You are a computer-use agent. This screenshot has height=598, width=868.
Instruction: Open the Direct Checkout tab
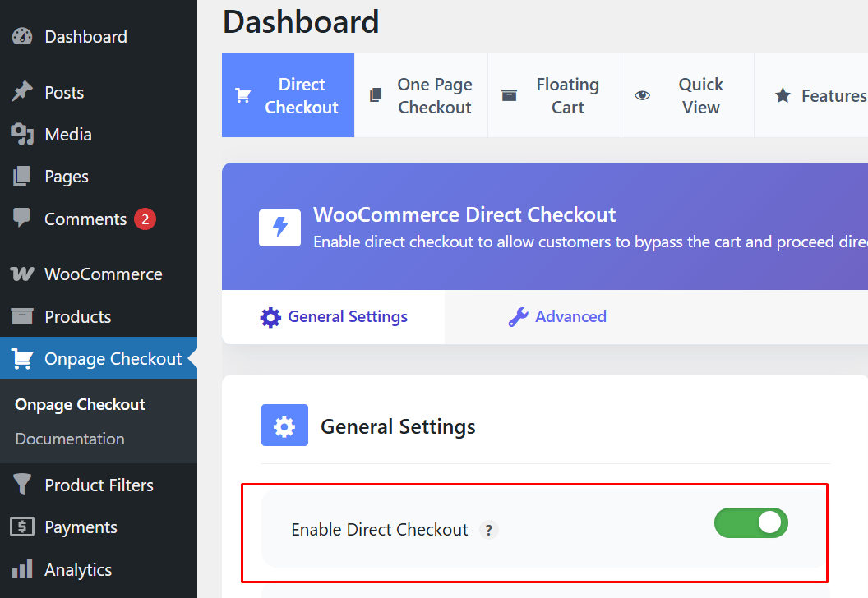(x=288, y=95)
